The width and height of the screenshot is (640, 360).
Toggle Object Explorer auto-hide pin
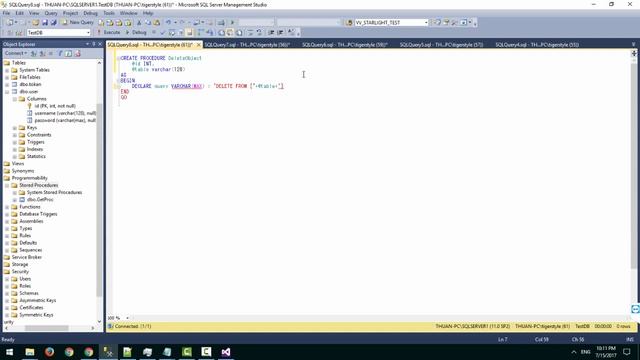click(93, 44)
